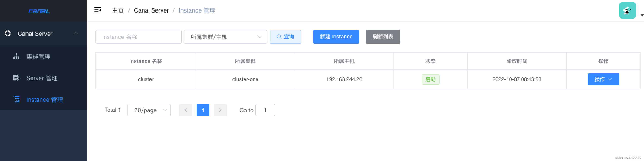The image size is (644, 161).
Task: Open the avatar dropdown caret
Action: (x=642, y=15)
